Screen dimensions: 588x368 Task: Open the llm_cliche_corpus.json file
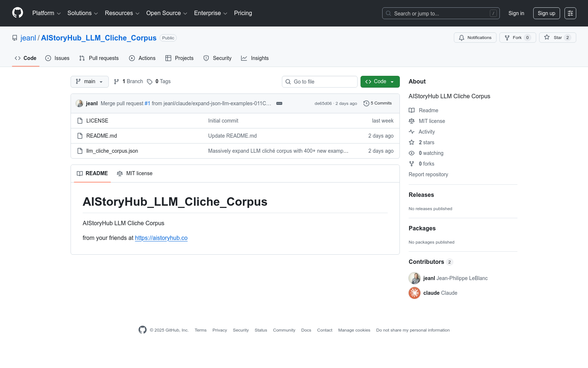point(112,151)
